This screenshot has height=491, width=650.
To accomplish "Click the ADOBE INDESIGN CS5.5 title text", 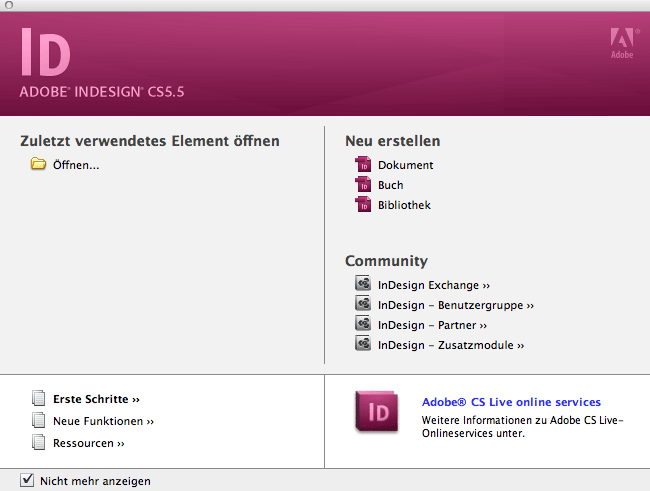I will [x=102, y=92].
